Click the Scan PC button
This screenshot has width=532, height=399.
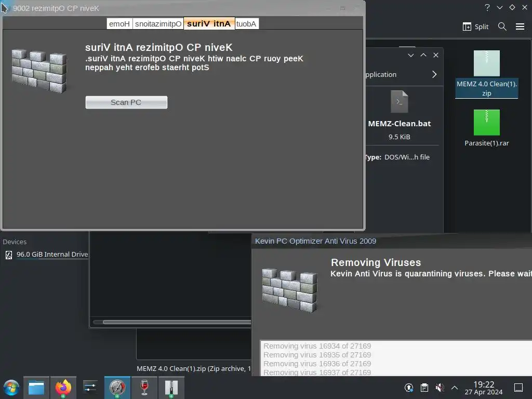point(126,102)
